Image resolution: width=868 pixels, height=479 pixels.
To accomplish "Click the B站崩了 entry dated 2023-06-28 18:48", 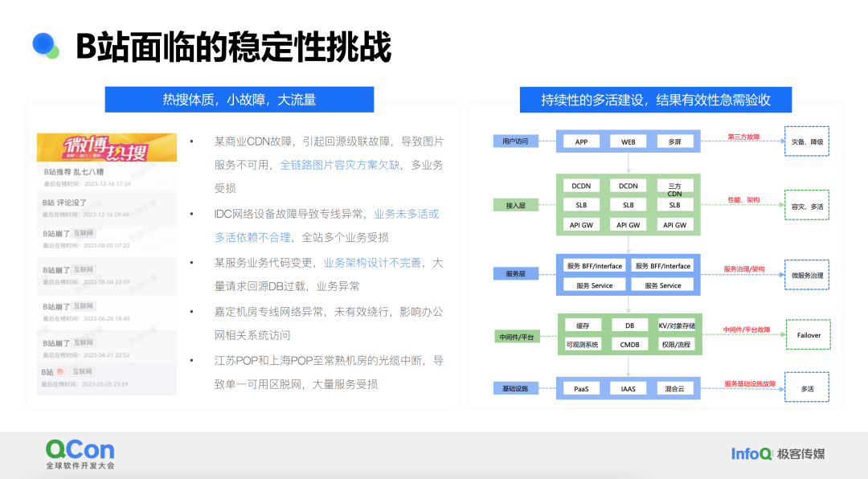I will [107, 313].
